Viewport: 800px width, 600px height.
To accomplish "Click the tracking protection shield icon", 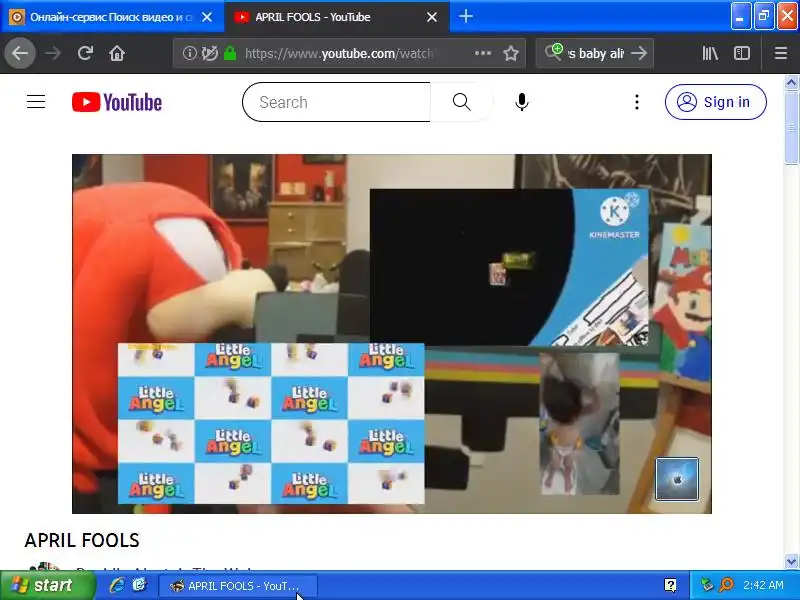I will [209, 53].
